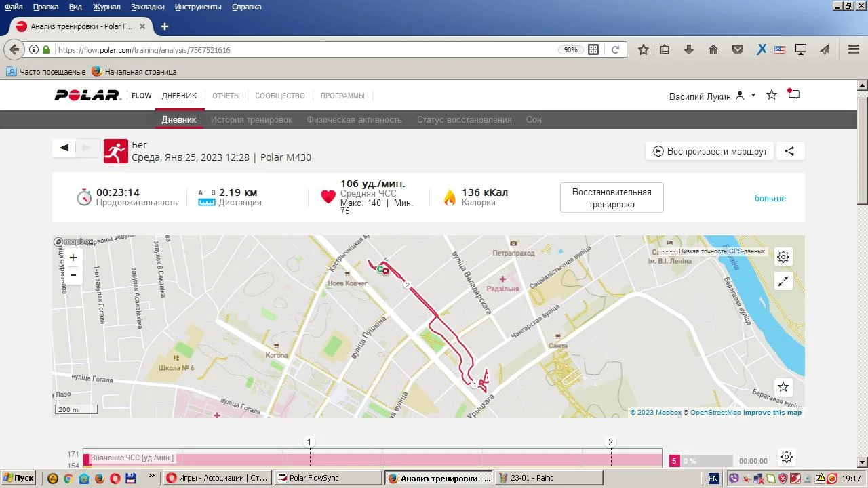Open the user profile dropdown for Василий Лукин
868x488 pixels.
click(x=753, y=96)
